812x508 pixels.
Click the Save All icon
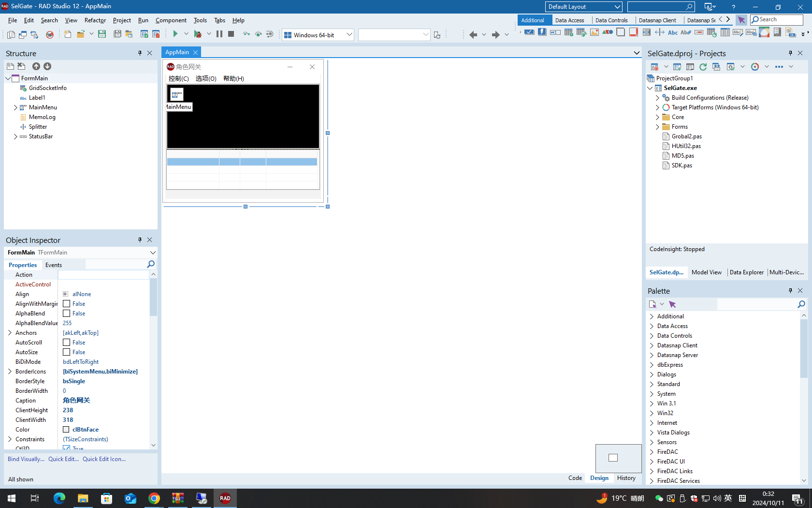(x=117, y=34)
